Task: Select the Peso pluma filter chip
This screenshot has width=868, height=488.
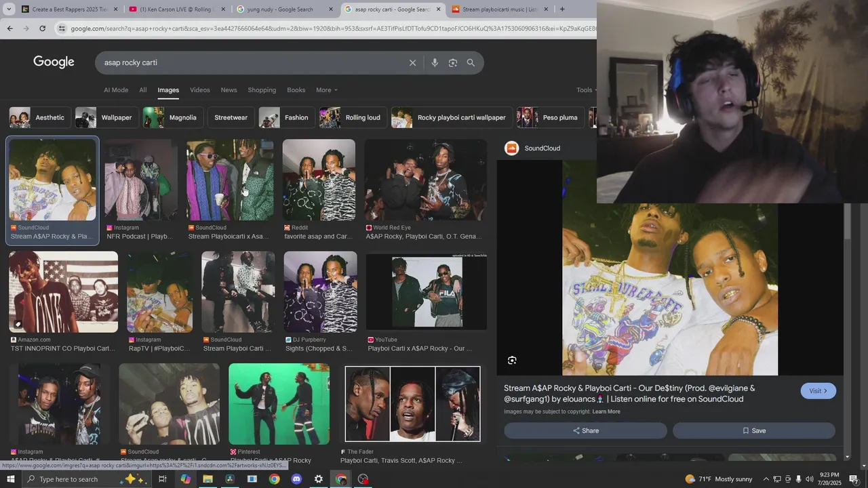Action: tap(550, 117)
